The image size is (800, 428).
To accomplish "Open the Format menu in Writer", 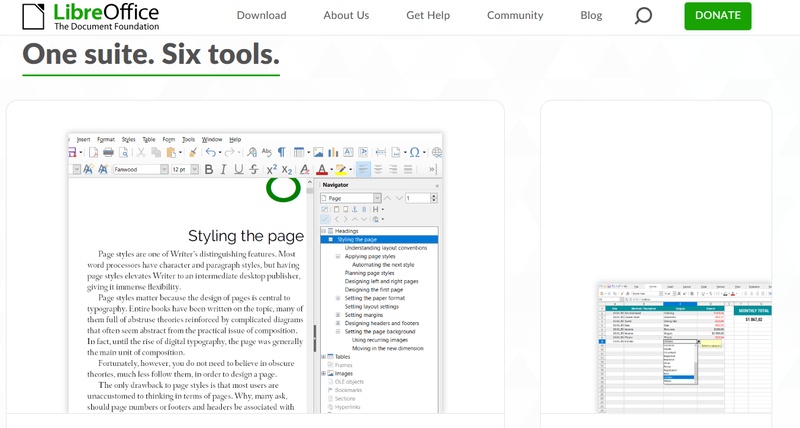I will pyautogui.click(x=106, y=139).
